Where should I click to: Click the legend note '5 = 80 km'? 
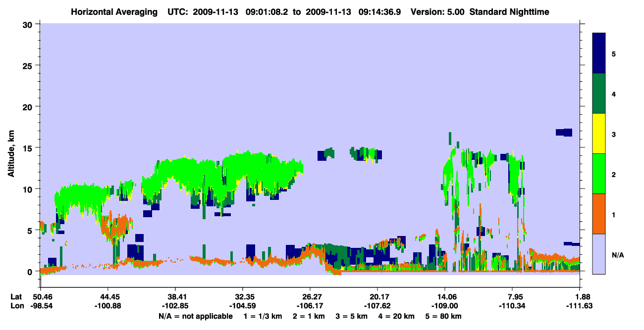443,316
